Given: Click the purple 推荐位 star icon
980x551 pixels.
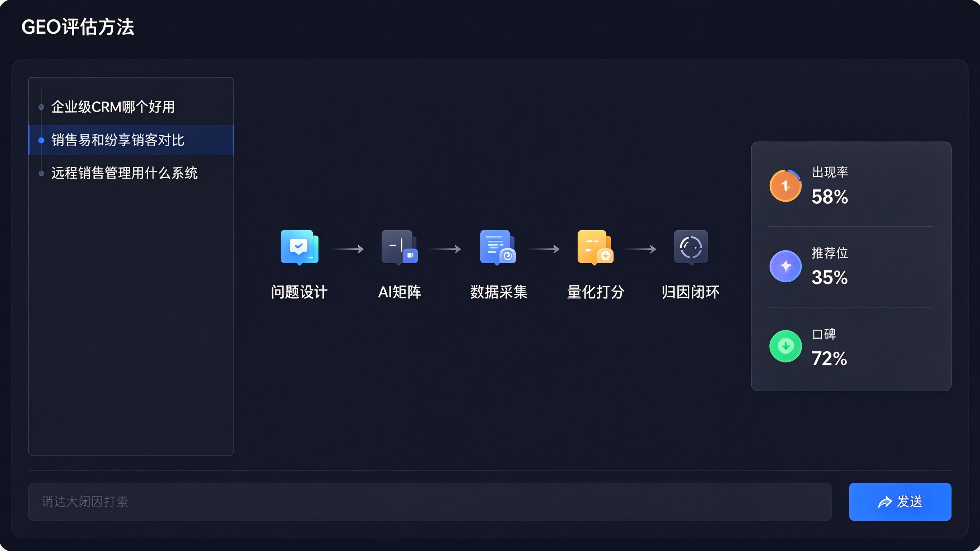Looking at the screenshot, I should pyautogui.click(x=785, y=266).
